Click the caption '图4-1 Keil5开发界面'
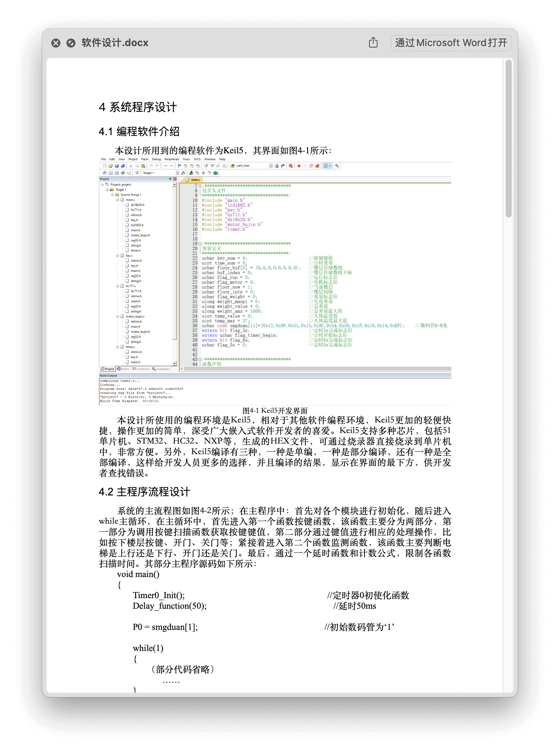Viewport: 560px width, 753px height. click(x=275, y=410)
